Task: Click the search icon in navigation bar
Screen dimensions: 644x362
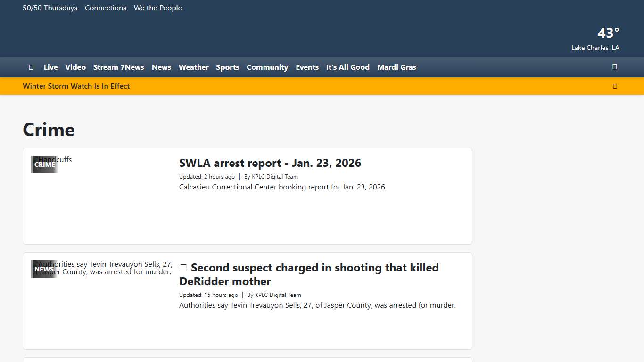Action: 614,67
